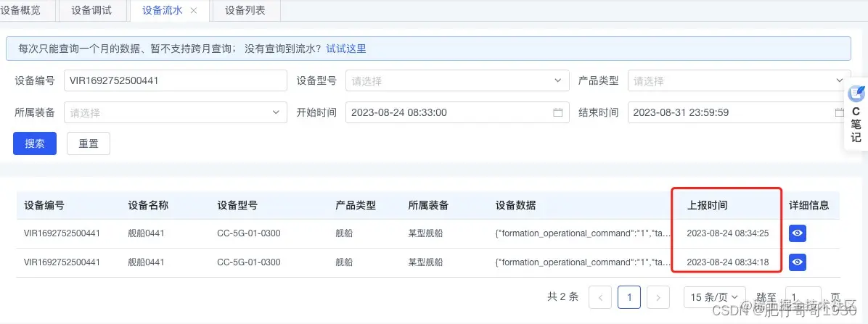Click the 详细信息 column header
This screenshot has width=868, height=324.
tap(808, 205)
